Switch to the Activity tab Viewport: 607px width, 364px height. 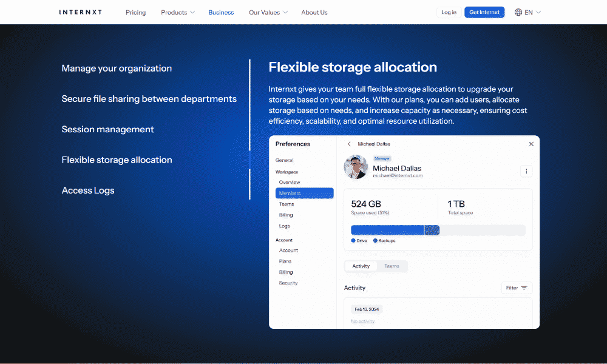361,266
